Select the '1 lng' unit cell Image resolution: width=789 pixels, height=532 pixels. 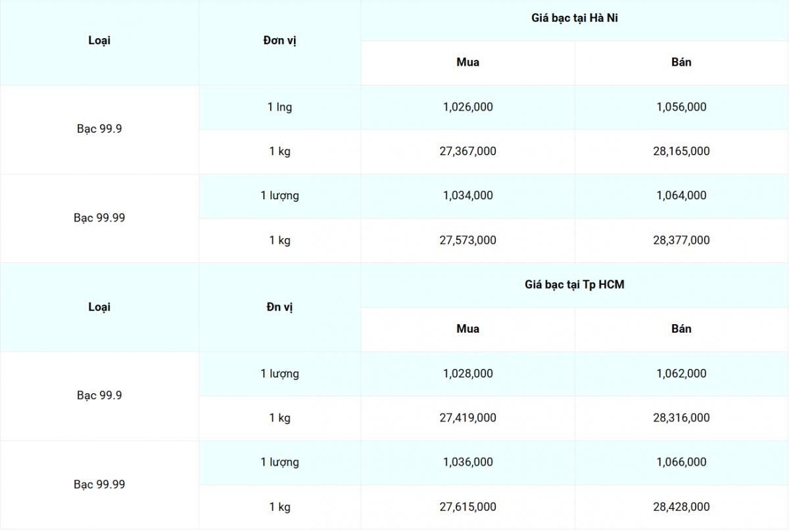(x=279, y=107)
